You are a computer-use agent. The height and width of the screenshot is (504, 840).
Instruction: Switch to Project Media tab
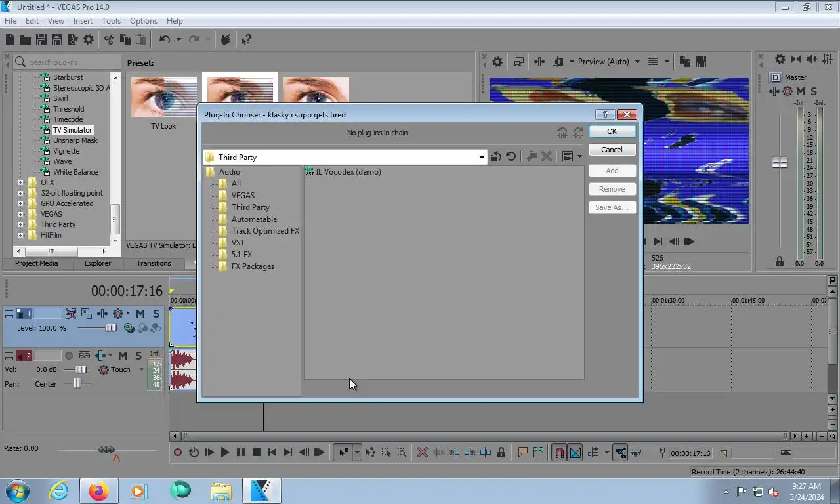click(x=37, y=263)
